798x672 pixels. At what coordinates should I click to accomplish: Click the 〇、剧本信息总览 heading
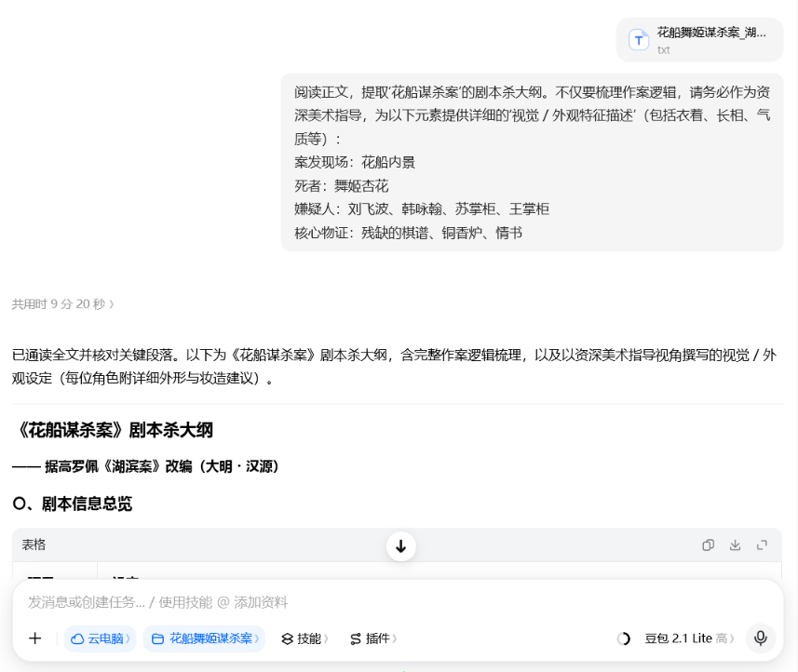click(x=73, y=504)
